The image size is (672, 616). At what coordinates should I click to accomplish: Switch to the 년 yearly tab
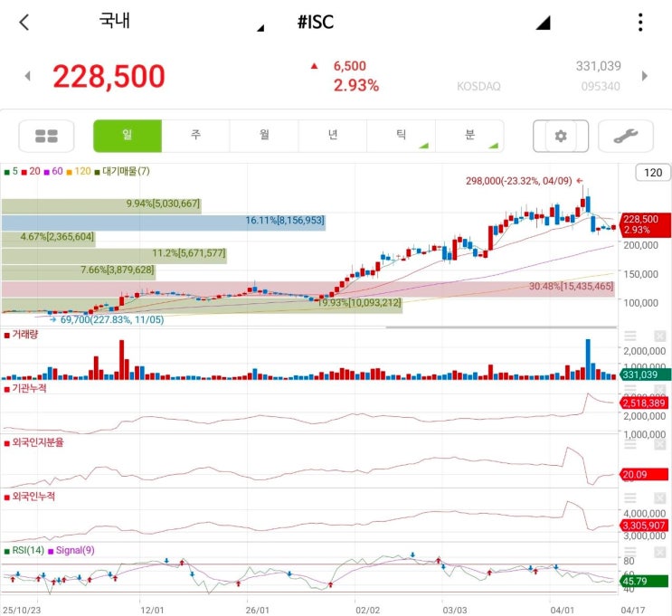(333, 136)
